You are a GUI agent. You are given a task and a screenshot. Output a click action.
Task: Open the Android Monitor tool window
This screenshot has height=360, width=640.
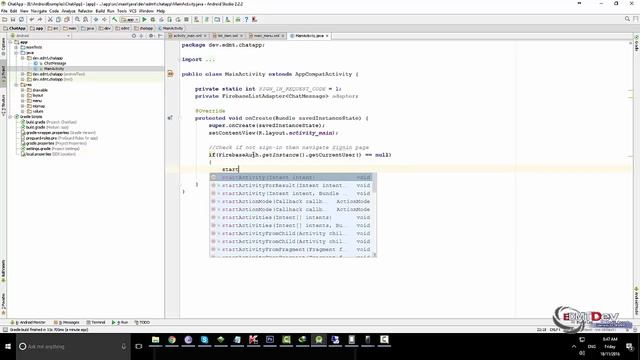coord(28,322)
